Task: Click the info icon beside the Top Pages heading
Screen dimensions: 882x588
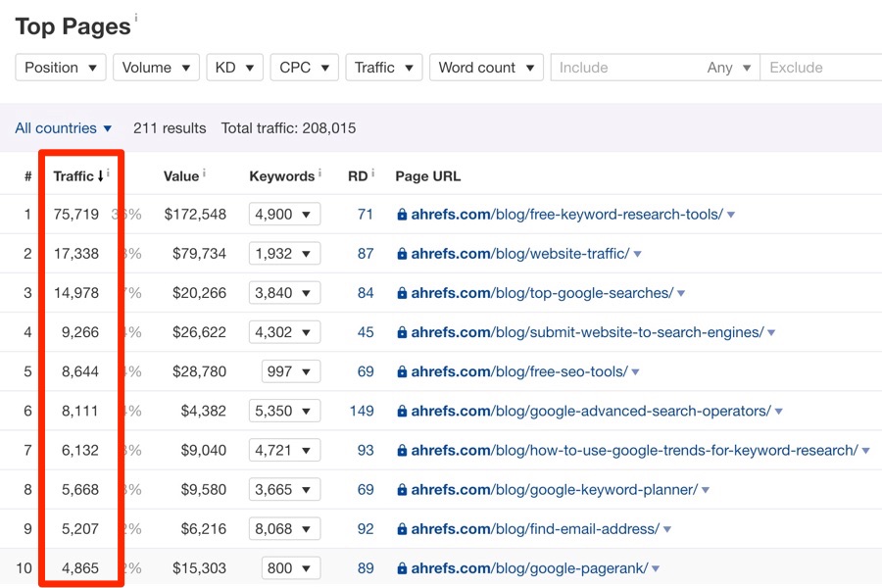Action: [136, 16]
